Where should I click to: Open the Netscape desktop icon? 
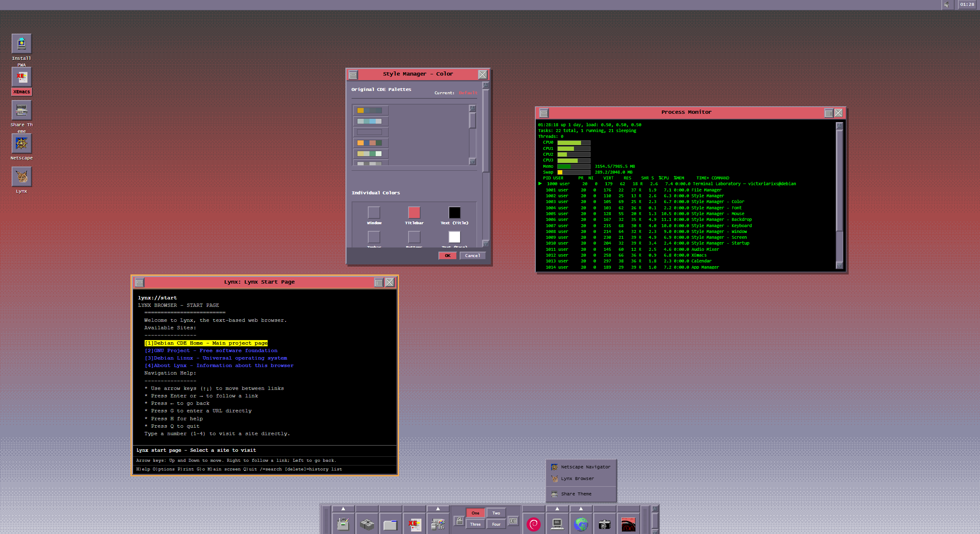click(22, 144)
